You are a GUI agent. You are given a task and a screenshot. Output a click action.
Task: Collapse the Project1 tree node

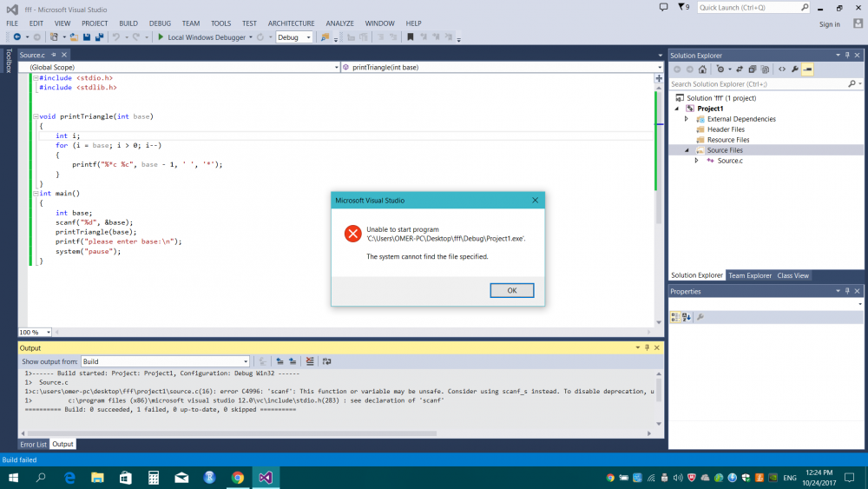[x=676, y=109]
